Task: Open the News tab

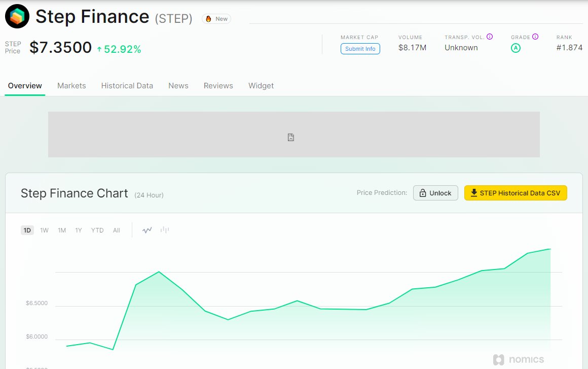Action: pyautogui.click(x=178, y=86)
